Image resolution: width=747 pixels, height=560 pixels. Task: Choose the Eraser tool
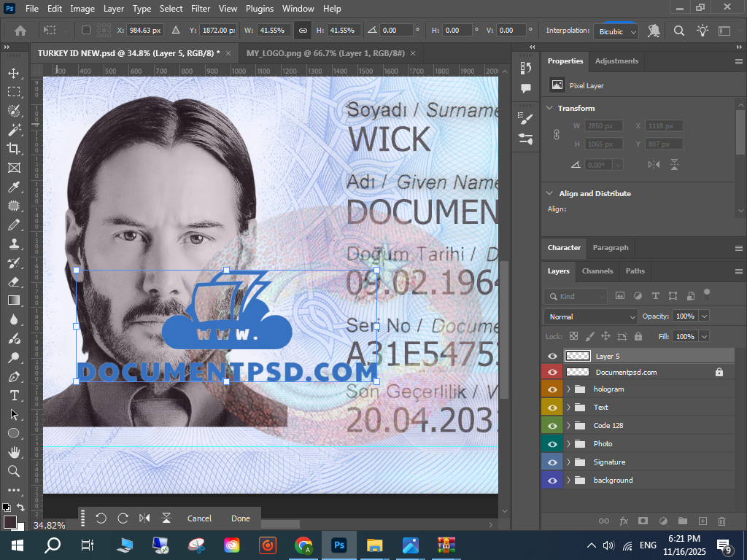click(x=14, y=281)
